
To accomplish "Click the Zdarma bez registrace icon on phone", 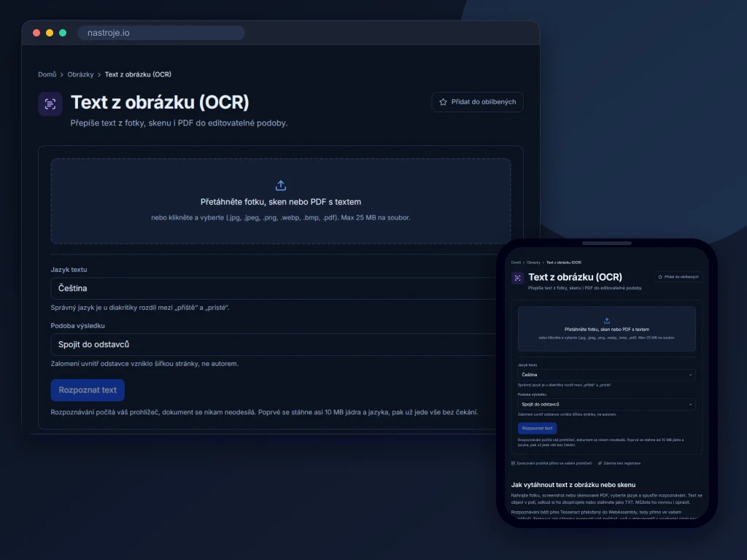I will [x=600, y=463].
